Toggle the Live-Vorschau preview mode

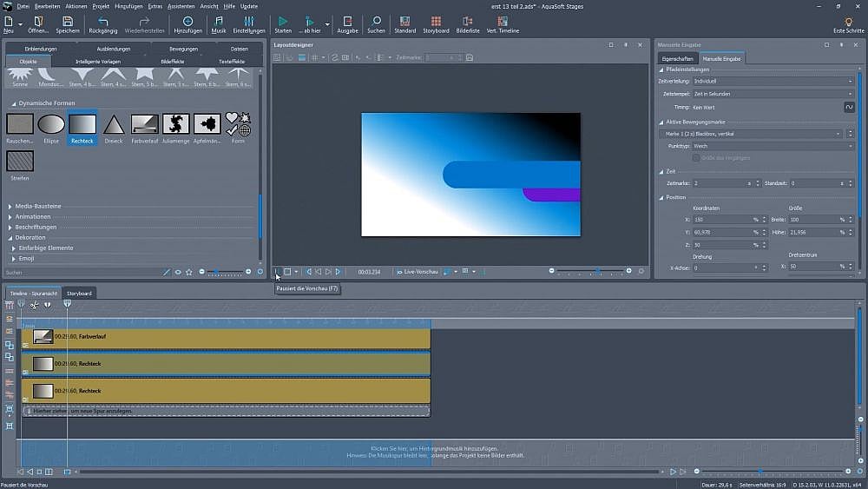[416, 272]
